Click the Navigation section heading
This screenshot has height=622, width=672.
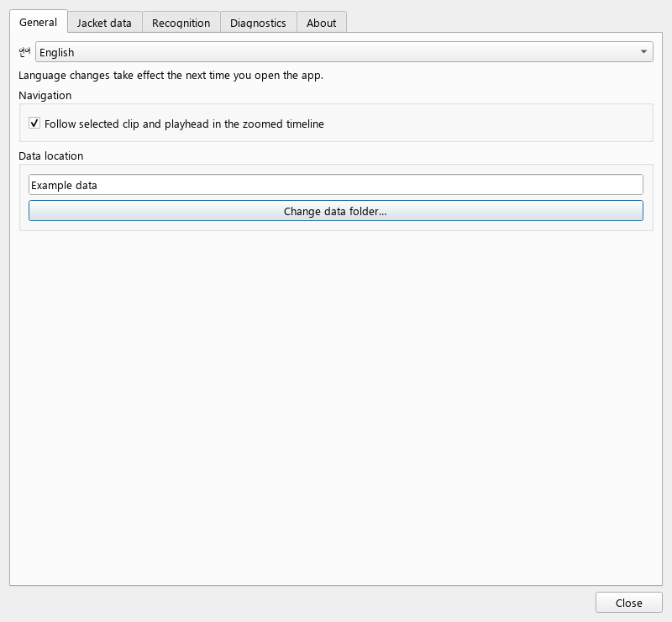45,95
